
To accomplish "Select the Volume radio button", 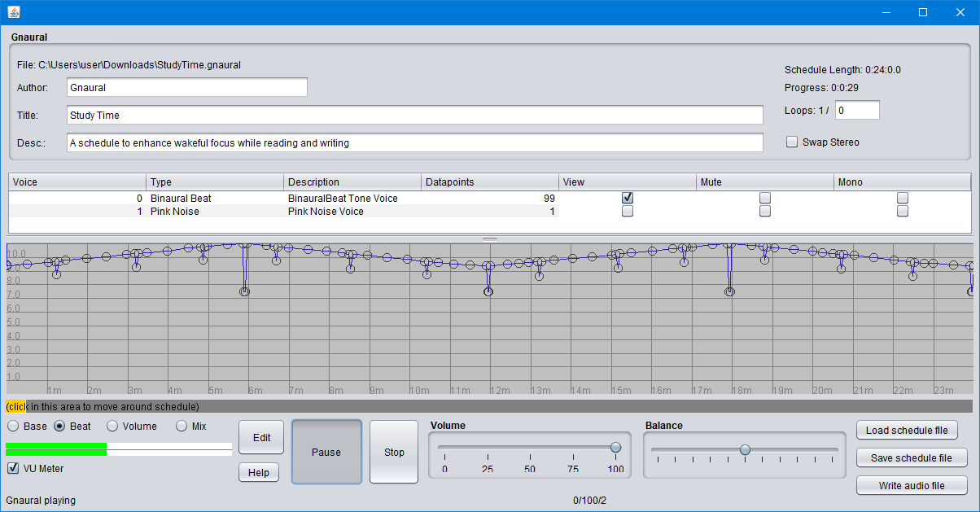I will pos(112,426).
